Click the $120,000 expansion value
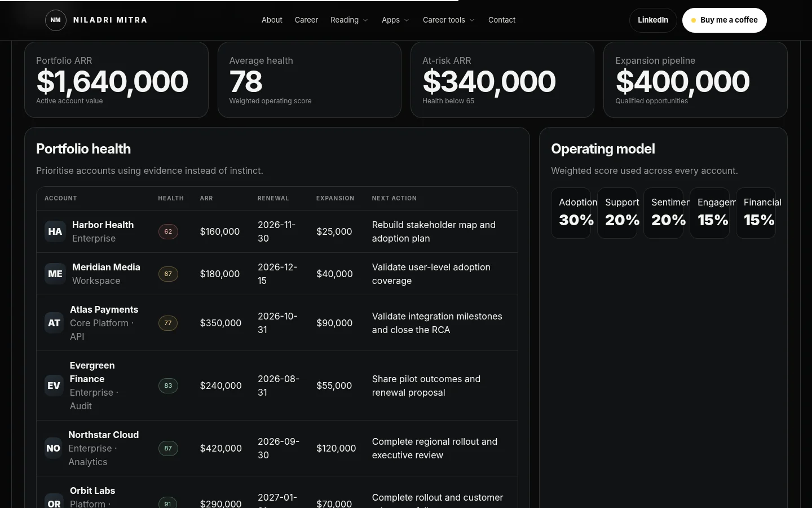This screenshot has height=508, width=812. pos(336,448)
